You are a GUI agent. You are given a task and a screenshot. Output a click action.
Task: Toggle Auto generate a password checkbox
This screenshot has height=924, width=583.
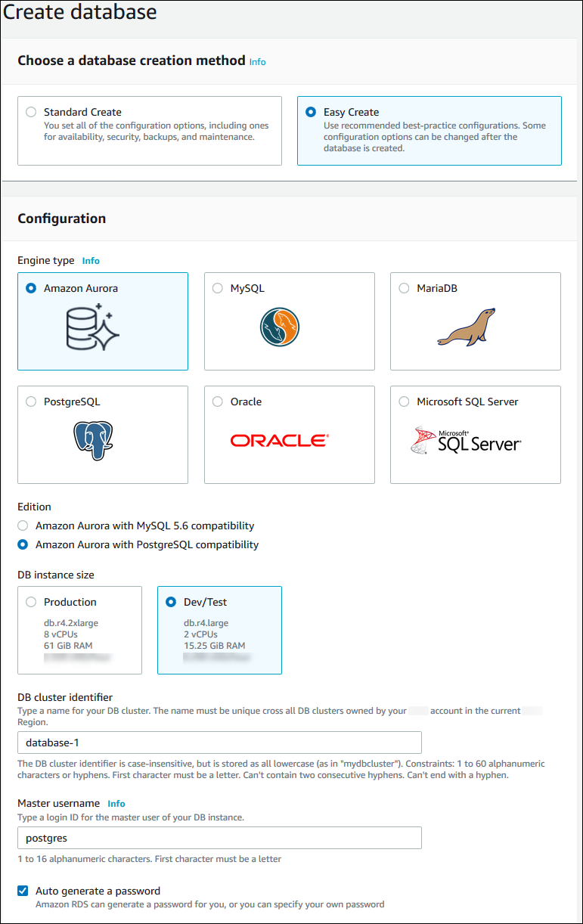(x=23, y=891)
